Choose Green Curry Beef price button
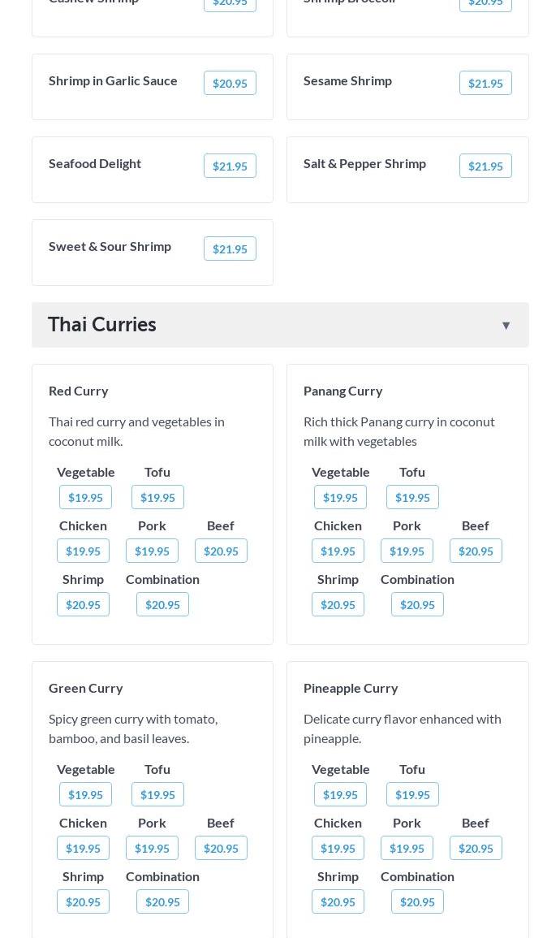This screenshot has width=560, height=938. click(221, 849)
